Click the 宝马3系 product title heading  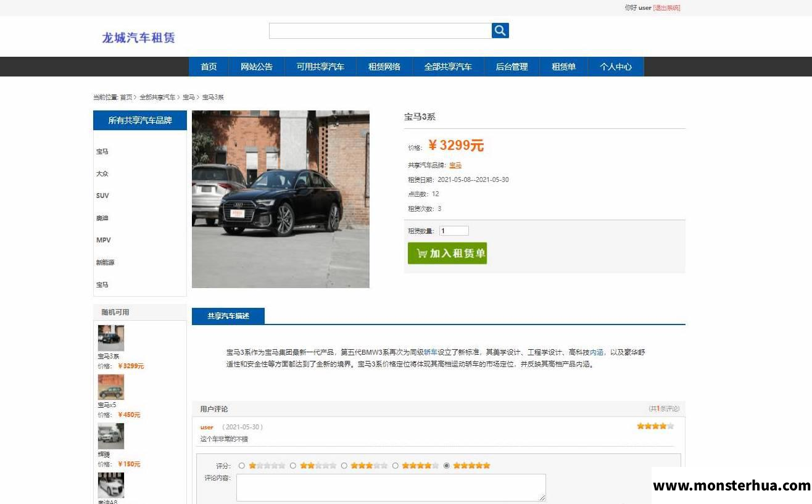[420, 117]
